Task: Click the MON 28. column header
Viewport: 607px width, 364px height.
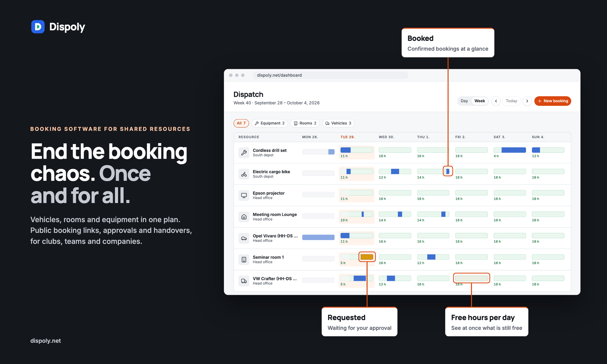Action: point(310,137)
